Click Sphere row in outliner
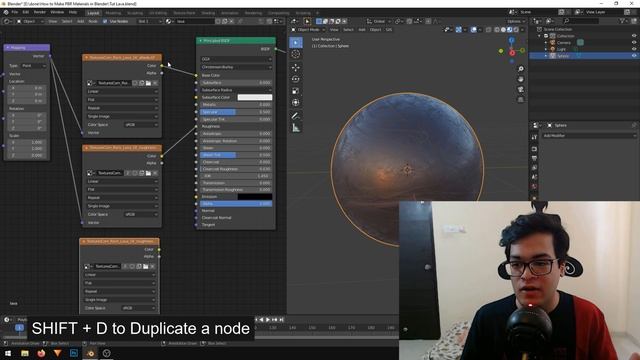 coord(584,56)
